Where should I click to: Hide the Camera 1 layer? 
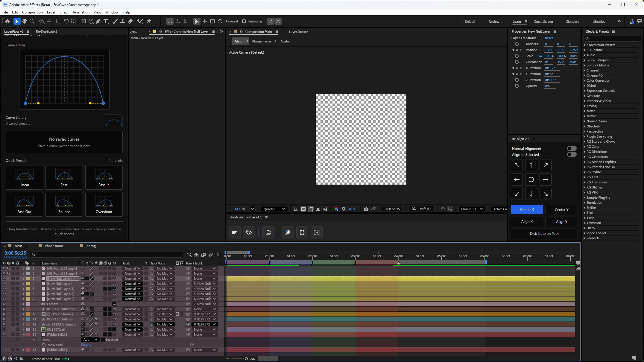click(x=4, y=304)
